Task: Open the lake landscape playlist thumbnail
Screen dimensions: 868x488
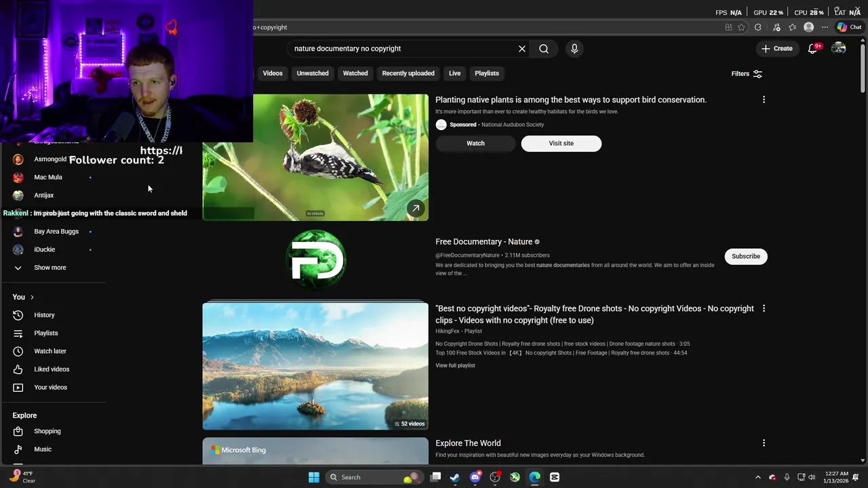Action: tap(315, 366)
